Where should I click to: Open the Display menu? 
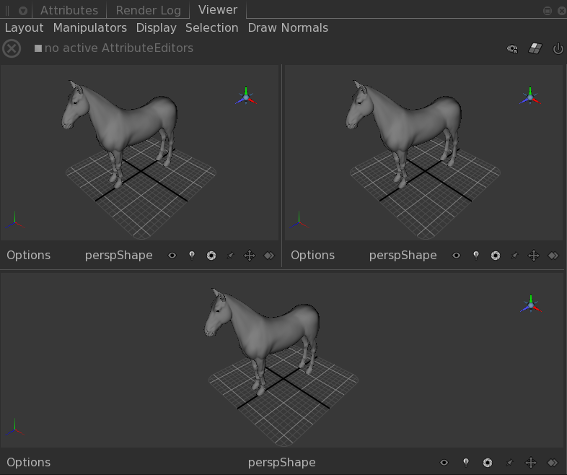pyautogui.click(x=156, y=28)
